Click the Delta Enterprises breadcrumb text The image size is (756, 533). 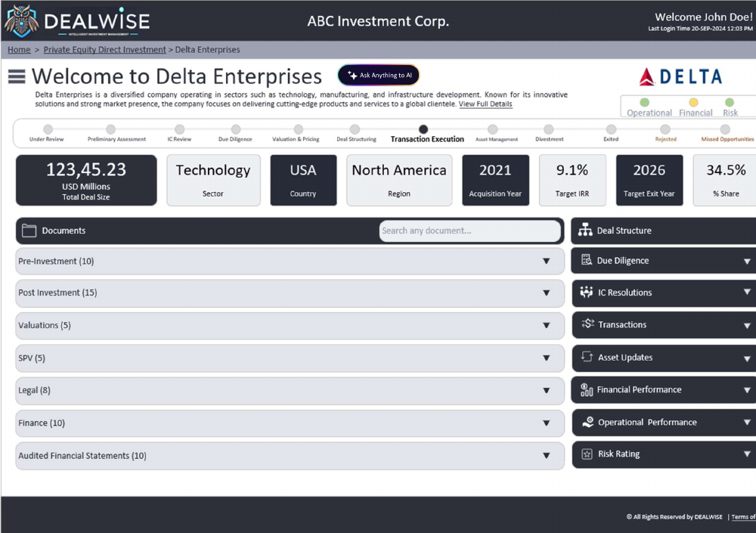pyautogui.click(x=207, y=50)
